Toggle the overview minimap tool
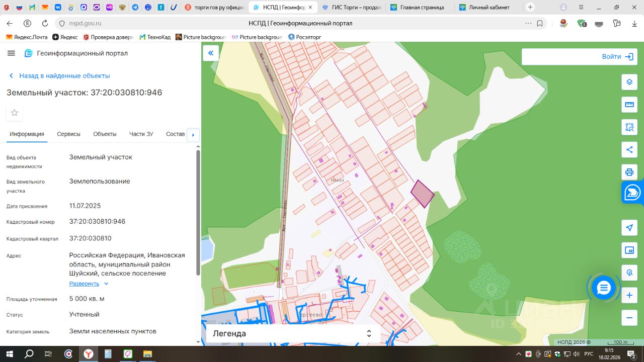This screenshot has width=644, height=362. click(x=629, y=250)
